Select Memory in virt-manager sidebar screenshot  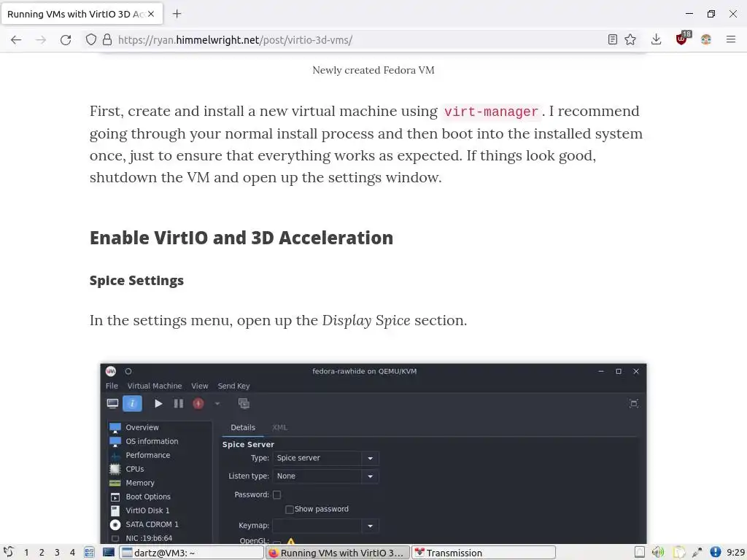tap(159, 483)
